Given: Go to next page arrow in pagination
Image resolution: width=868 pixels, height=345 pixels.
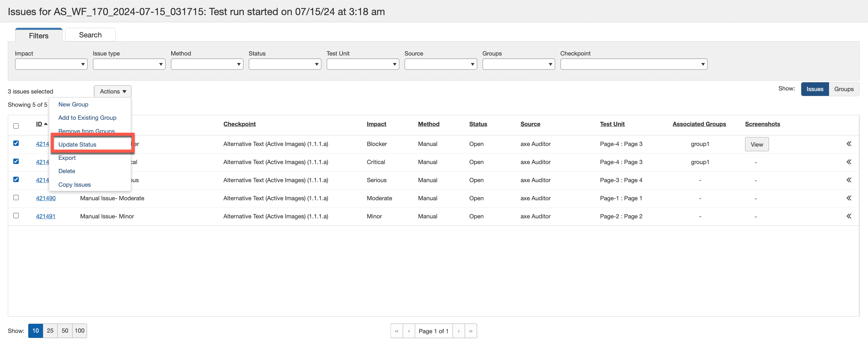Looking at the screenshot, I should 458,331.
